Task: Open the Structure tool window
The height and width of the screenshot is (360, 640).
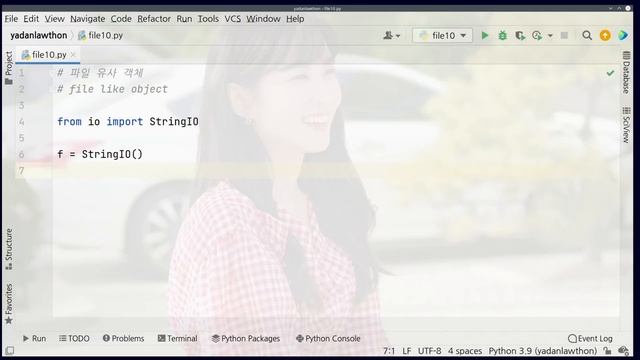Action: pyautogui.click(x=9, y=249)
